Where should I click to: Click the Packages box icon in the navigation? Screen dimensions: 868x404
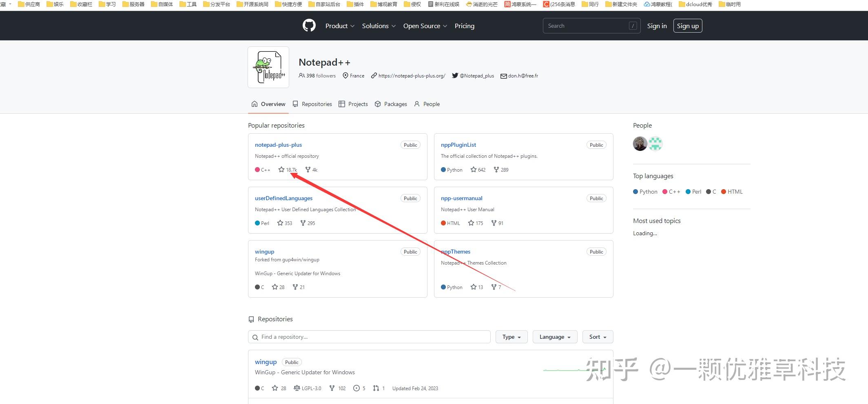[x=378, y=104]
